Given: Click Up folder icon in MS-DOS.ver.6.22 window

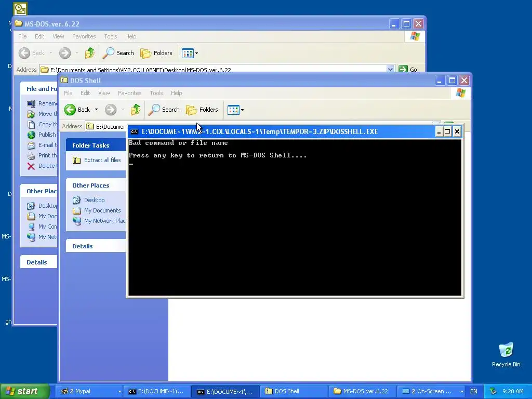Looking at the screenshot, I should tap(90, 53).
